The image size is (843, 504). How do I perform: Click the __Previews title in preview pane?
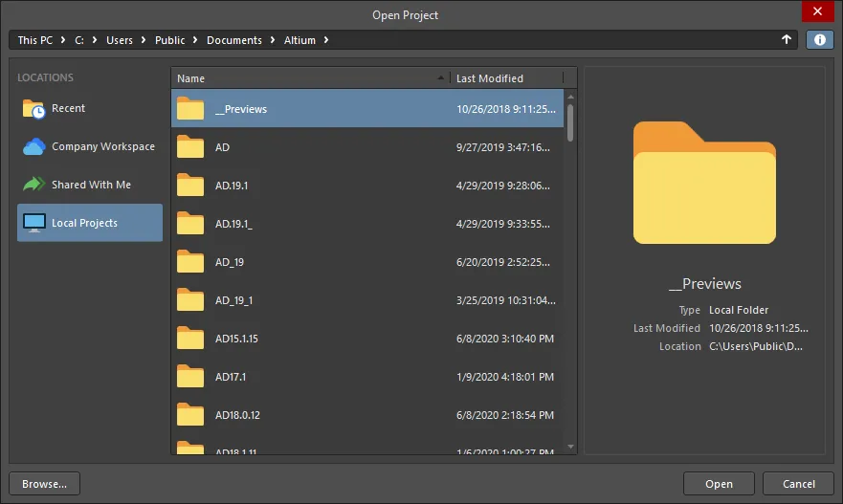point(704,284)
